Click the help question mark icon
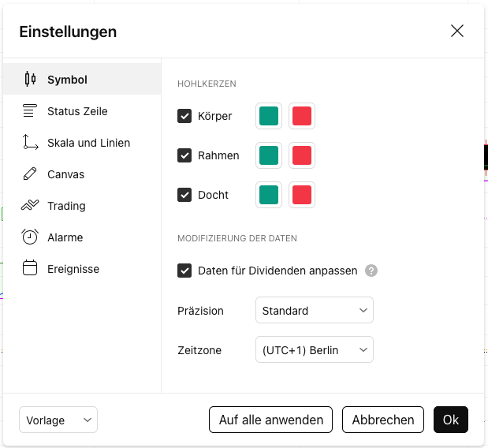Image resolution: width=488 pixels, height=448 pixels. (371, 271)
